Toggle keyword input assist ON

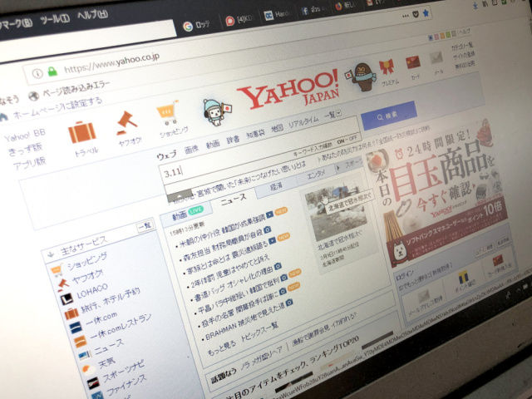point(341,140)
